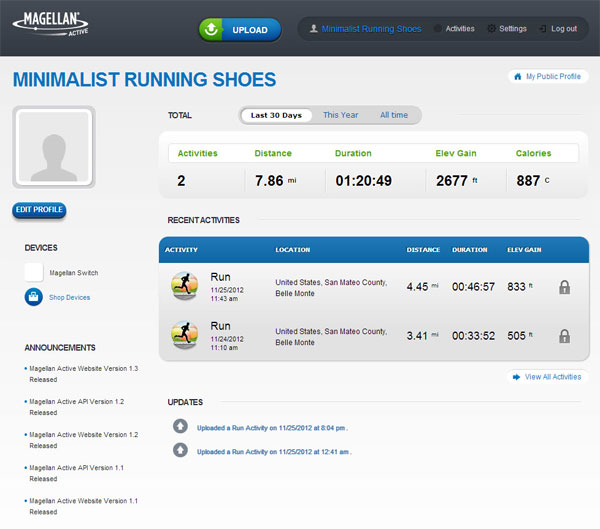Image resolution: width=600 pixels, height=529 pixels.
Task: Click the runner icon for 4.45 mi run
Action: tap(184, 286)
